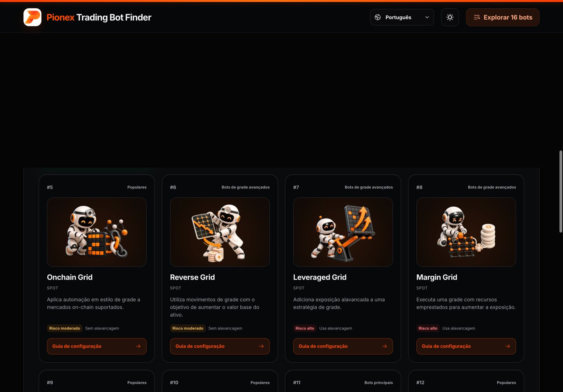This screenshot has height=392, width=563.
Task: Click the arrow icon on Leveraged Grid guide
Action: pyautogui.click(x=384, y=346)
